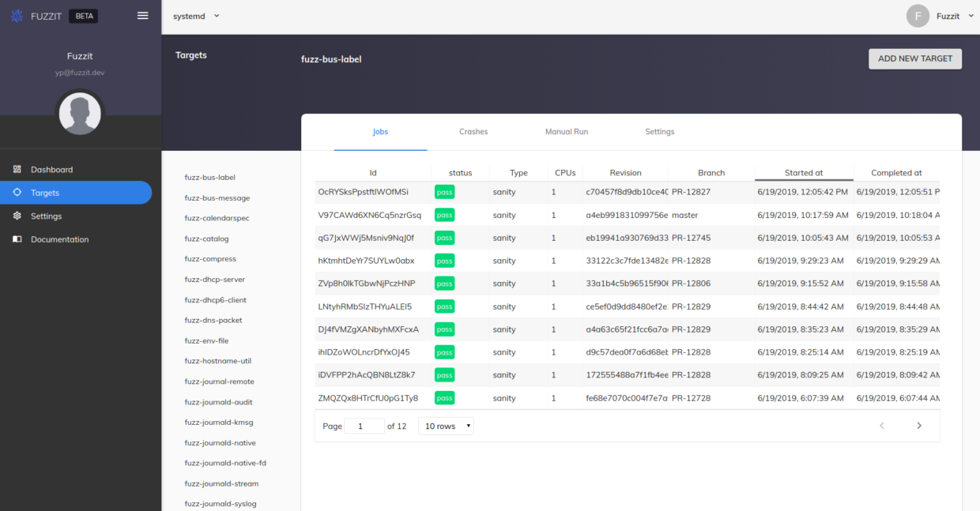Open the Manual Run tab
Screen dimensions: 980x511
point(566,132)
